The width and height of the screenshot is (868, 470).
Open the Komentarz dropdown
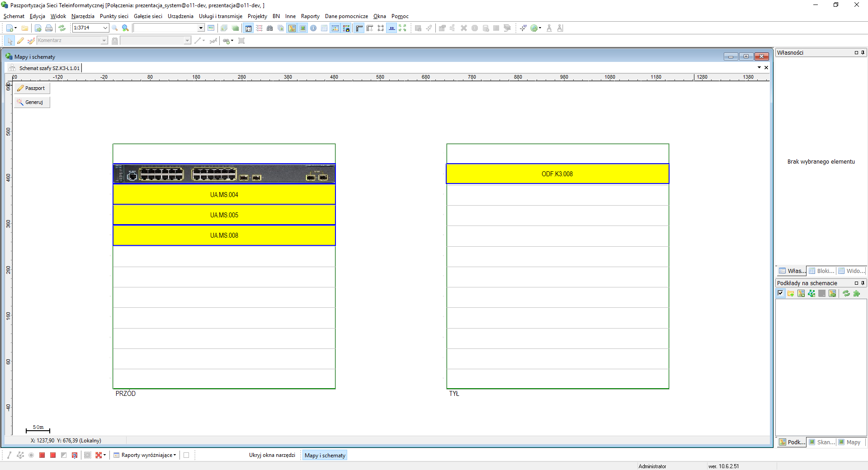104,41
